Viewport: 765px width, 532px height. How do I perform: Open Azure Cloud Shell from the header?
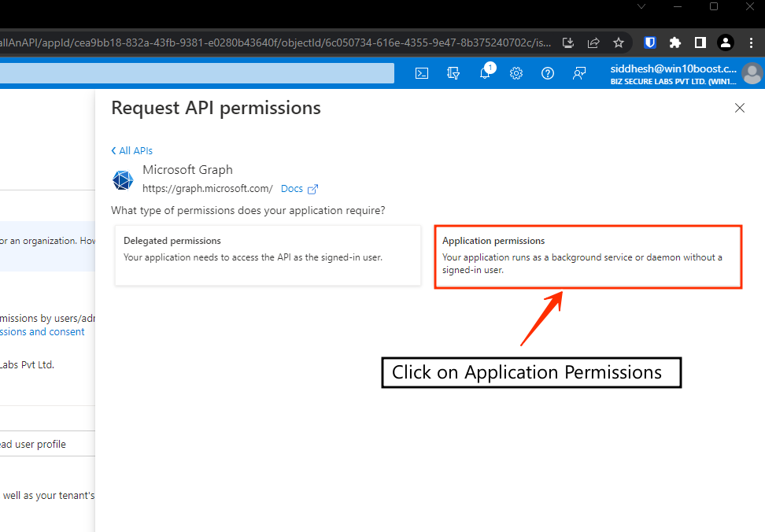click(x=422, y=73)
